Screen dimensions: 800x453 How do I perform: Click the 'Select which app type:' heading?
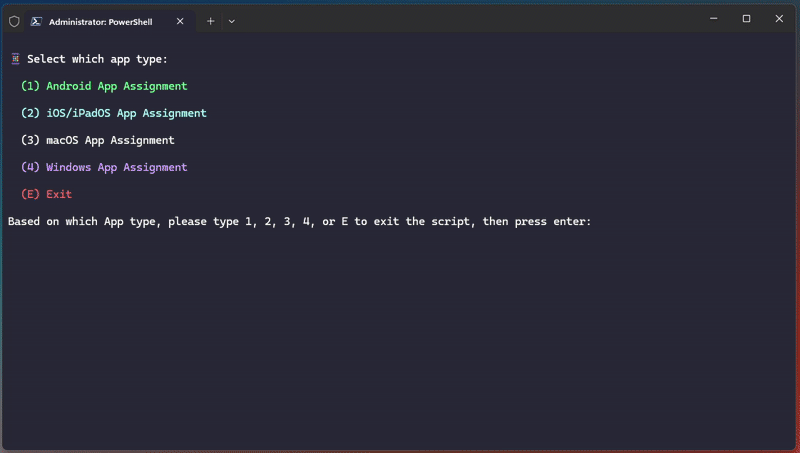pos(97,59)
